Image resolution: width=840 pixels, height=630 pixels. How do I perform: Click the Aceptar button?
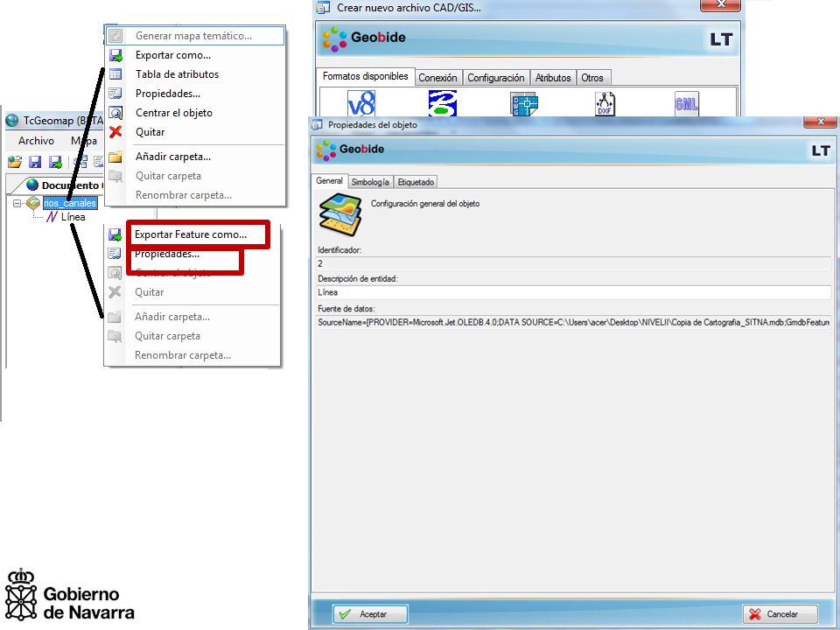(370, 614)
